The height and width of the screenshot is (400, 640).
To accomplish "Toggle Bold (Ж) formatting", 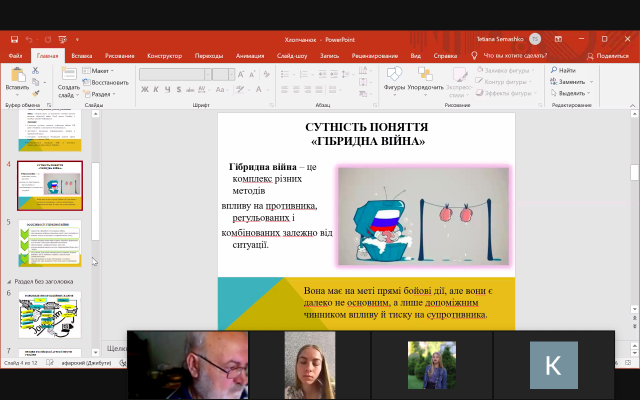I will [x=144, y=89].
